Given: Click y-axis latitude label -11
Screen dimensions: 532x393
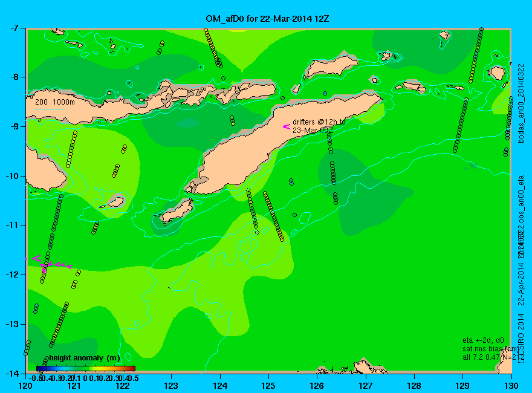Looking at the screenshot, I should tap(12, 226).
